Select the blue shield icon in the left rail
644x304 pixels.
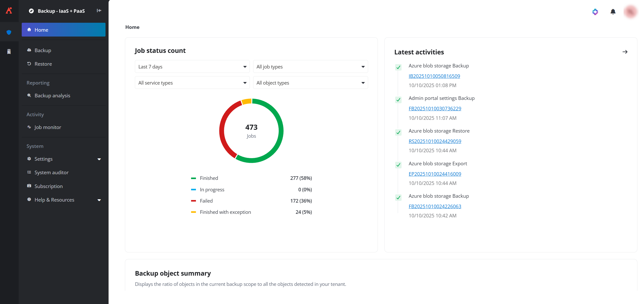pos(9,32)
